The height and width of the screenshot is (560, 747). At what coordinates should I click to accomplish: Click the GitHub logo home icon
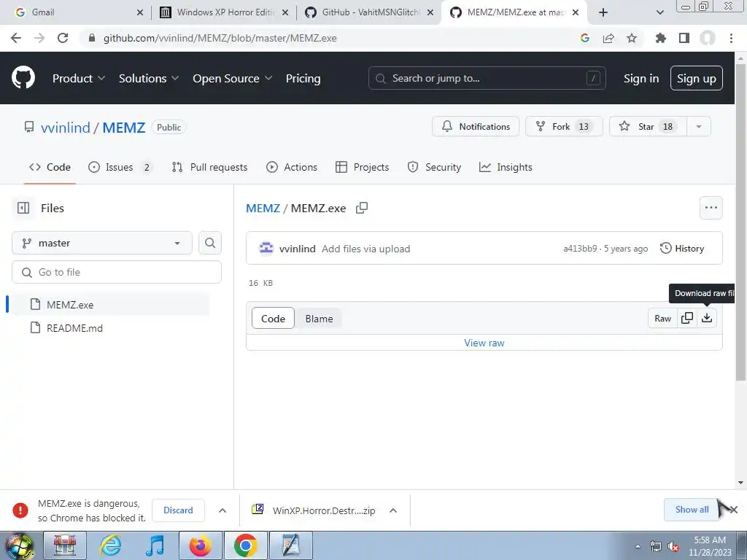pyautogui.click(x=23, y=77)
